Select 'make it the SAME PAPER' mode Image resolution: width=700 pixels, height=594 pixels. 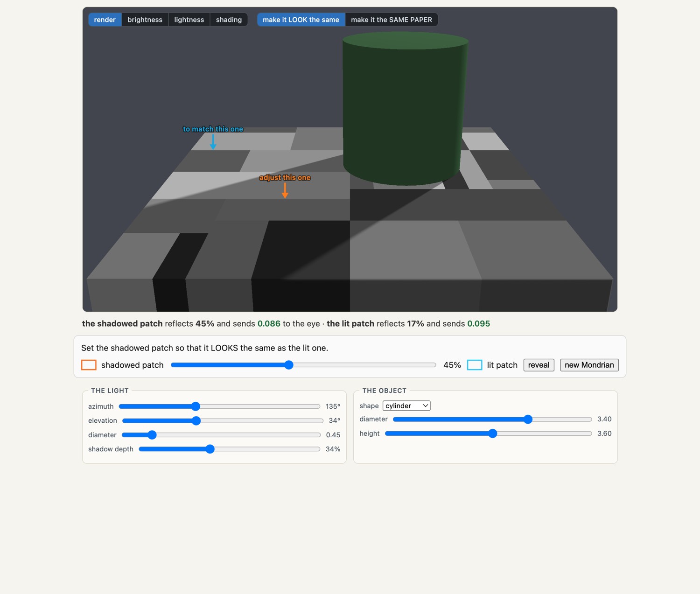(392, 20)
